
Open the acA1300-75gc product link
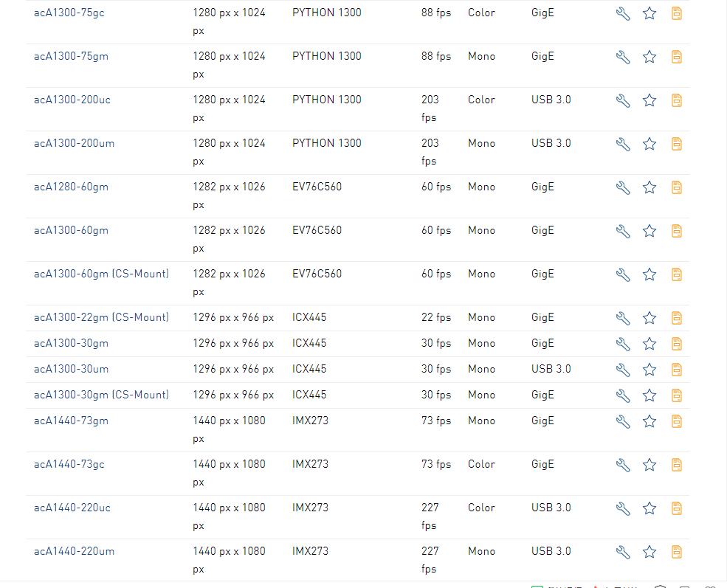click(69, 13)
